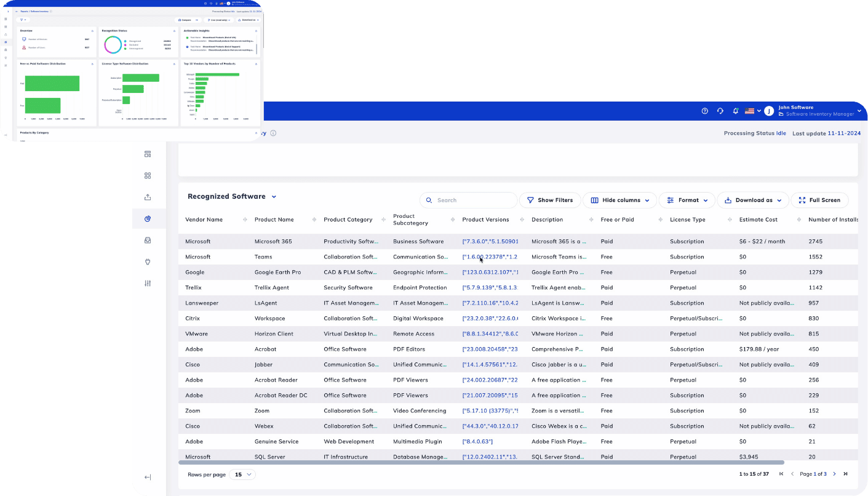Open the Format dropdown
The image size is (868, 496).
687,200
